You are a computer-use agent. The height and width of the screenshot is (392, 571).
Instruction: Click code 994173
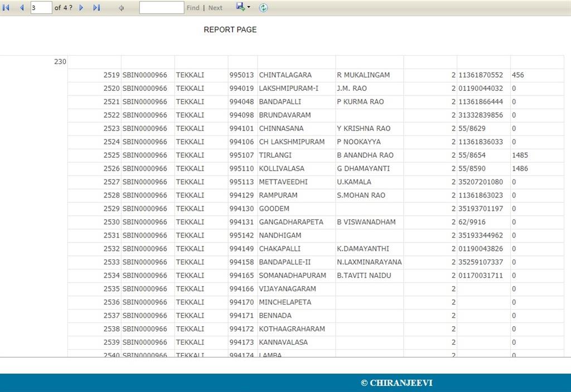[241, 342]
